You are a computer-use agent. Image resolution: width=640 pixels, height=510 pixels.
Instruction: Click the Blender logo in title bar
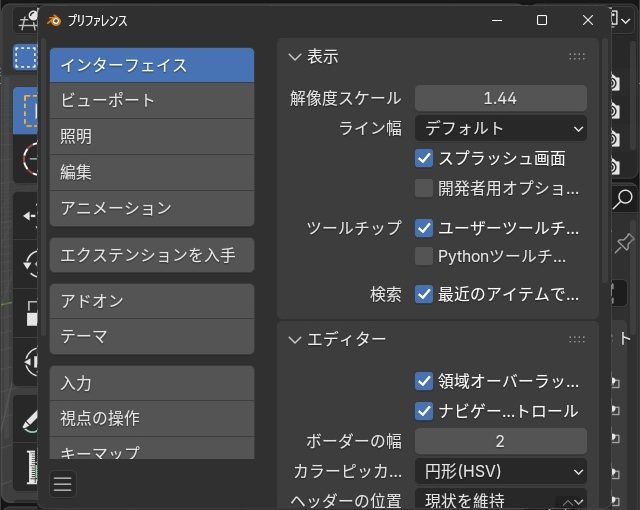54,20
